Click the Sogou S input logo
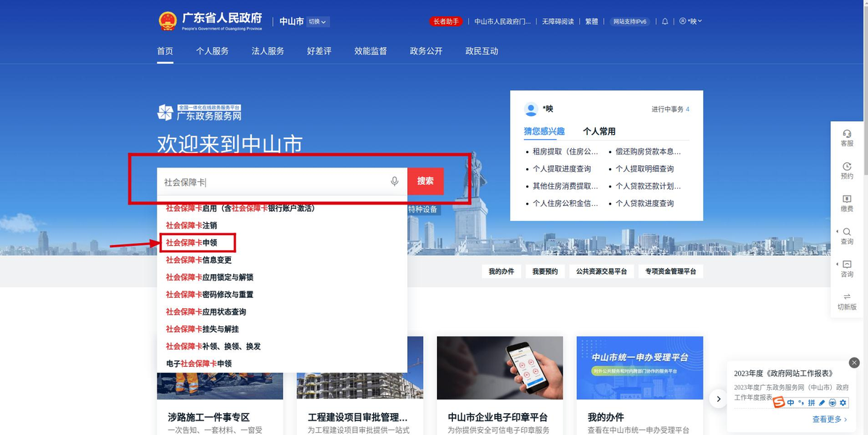Image resolution: width=868 pixels, height=435 pixels. tap(779, 402)
